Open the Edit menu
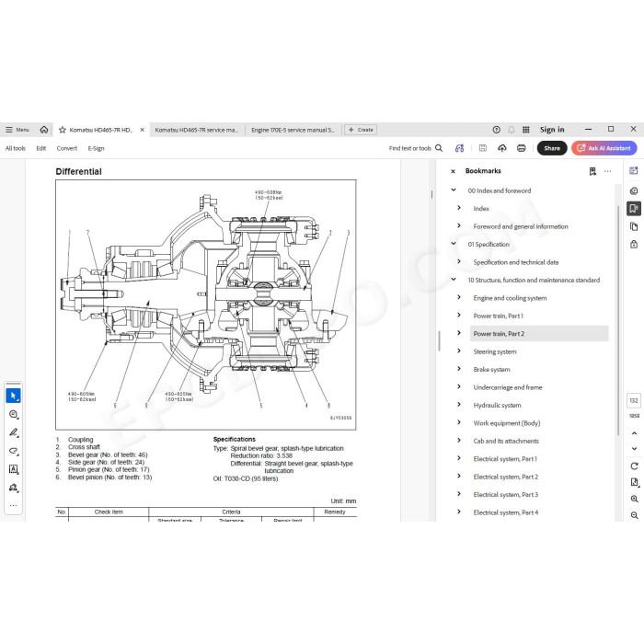 pyautogui.click(x=41, y=148)
